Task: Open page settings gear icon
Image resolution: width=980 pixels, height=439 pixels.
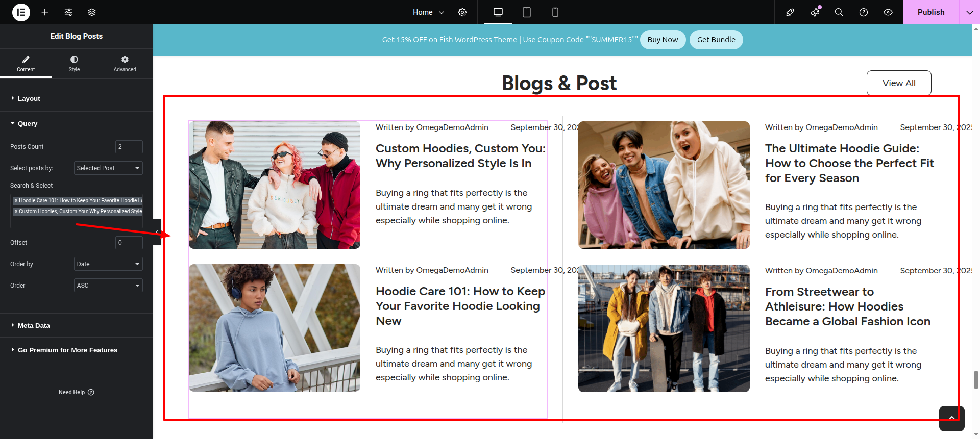Action: coord(462,12)
